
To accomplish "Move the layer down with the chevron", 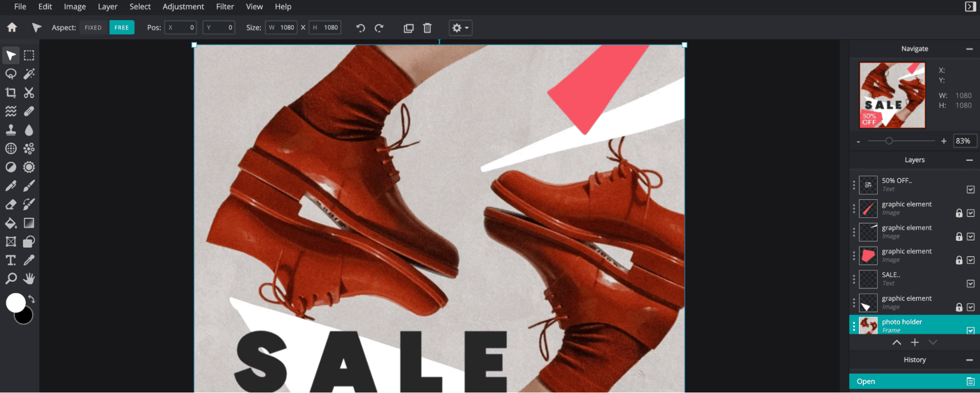I will (933, 342).
